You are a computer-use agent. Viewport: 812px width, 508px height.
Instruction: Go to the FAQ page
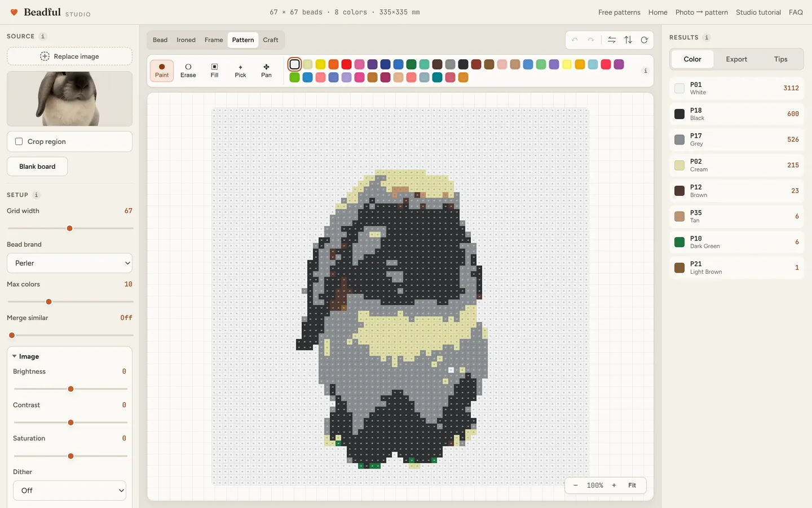[x=796, y=12]
